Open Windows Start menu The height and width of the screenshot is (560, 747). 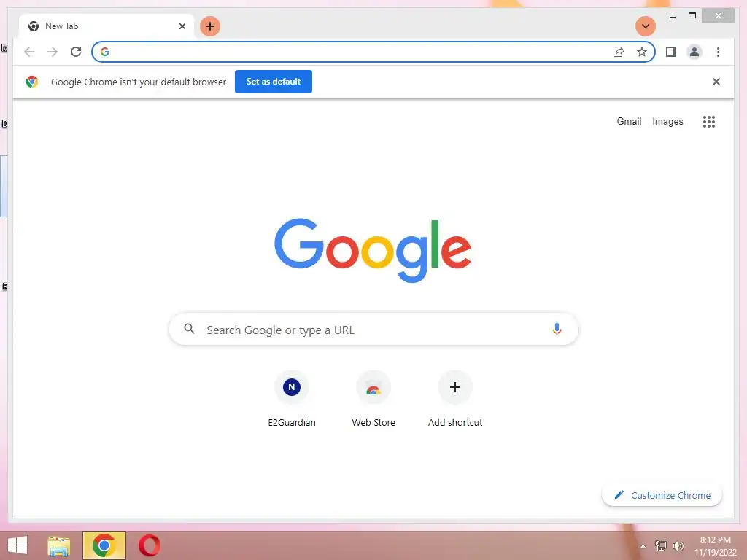(x=18, y=545)
